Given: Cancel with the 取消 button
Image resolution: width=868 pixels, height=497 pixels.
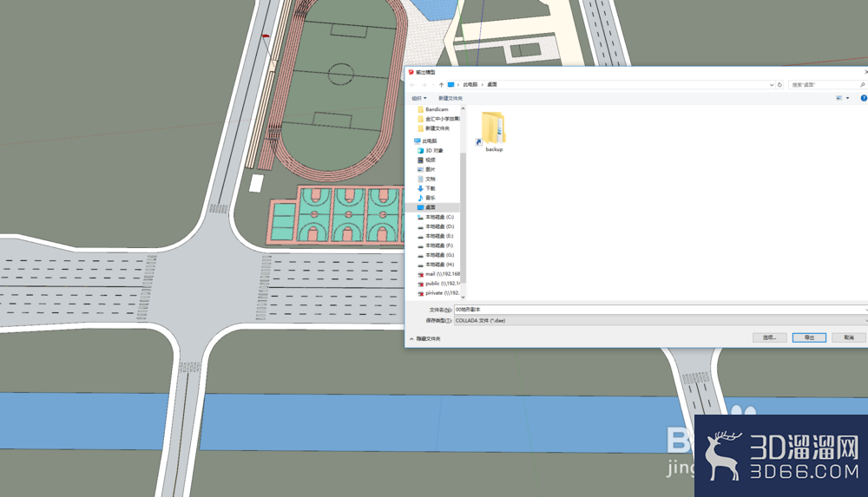Looking at the screenshot, I should click(x=849, y=337).
